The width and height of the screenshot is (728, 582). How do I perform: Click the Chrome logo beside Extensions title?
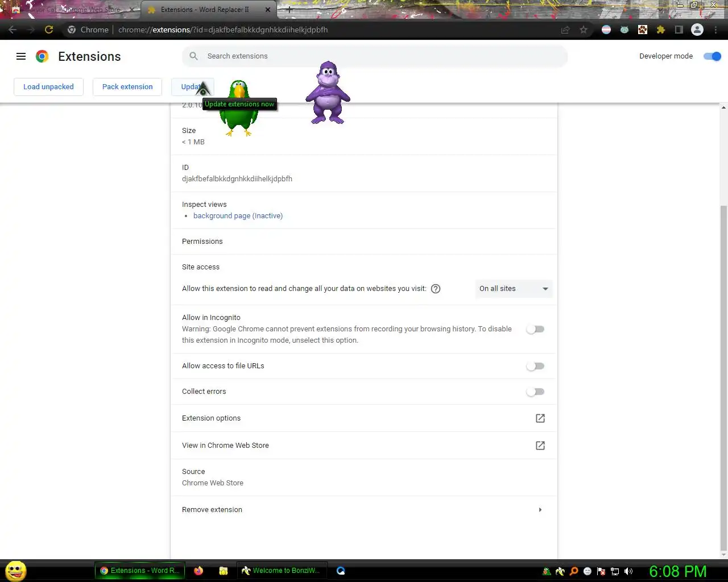pyautogui.click(x=42, y=56)
